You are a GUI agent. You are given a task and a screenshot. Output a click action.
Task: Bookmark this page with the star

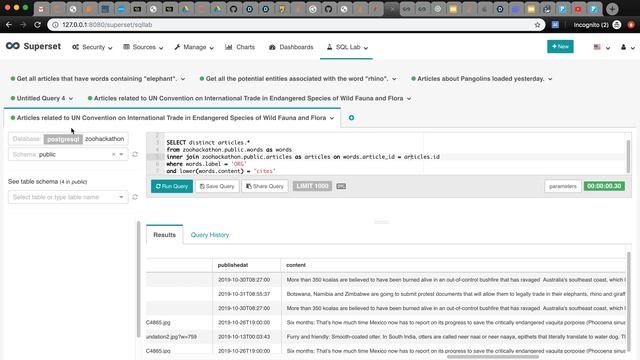[537, 25]
